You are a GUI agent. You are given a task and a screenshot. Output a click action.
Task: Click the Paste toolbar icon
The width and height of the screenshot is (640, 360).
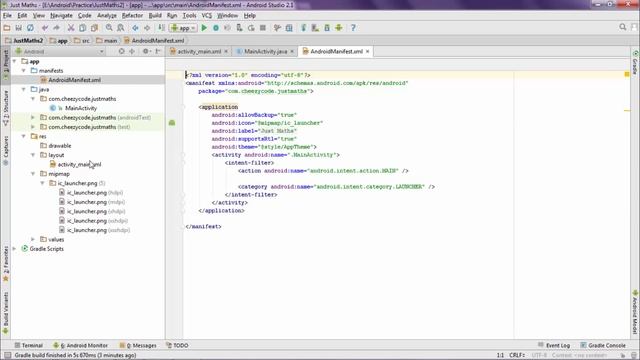94,28
